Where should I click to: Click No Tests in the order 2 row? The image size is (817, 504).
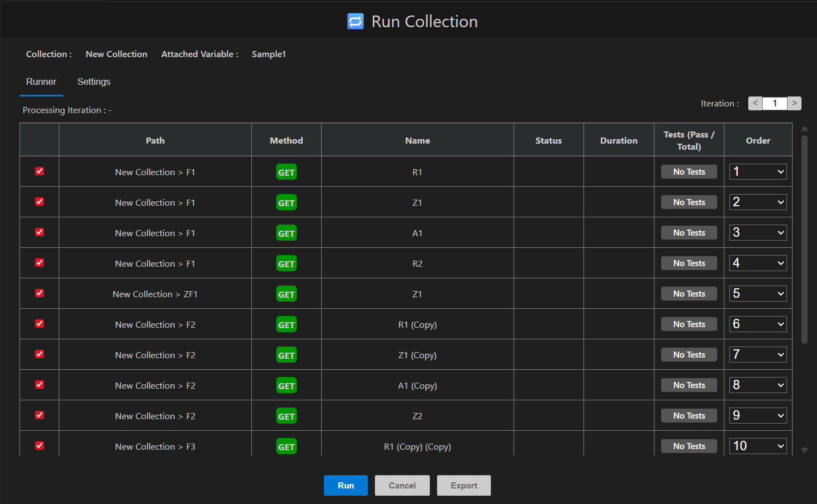pyautogui.click(x=689, y=202)
